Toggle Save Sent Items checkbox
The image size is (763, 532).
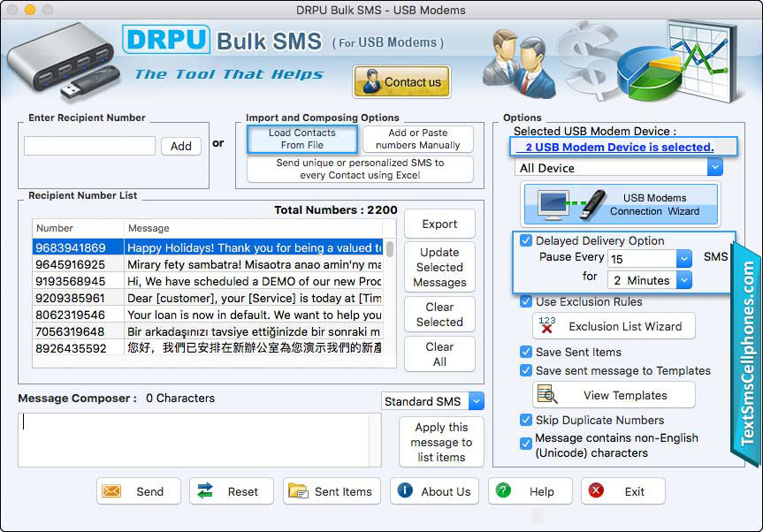point(525,352)
